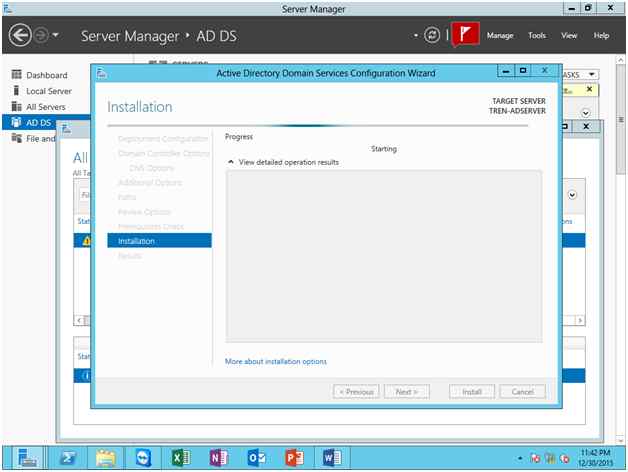The image size is (628, 472).
Task: Open the navigation history dropdown arrow
Action: point(56,35)
